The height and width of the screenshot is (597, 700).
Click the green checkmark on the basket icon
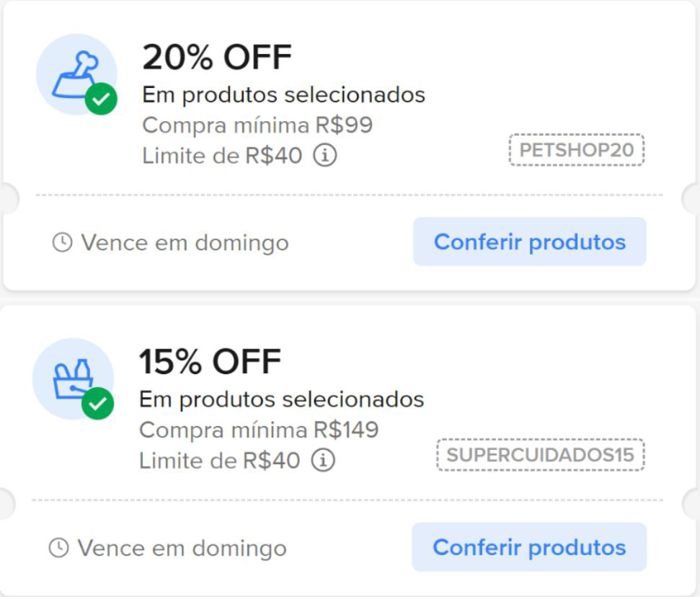coord(98,403)
